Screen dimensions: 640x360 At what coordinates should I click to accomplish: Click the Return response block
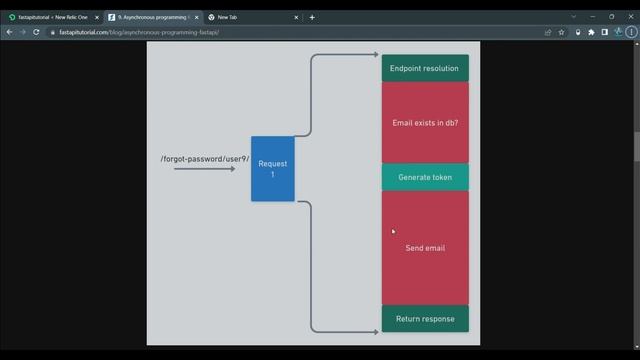425,318
